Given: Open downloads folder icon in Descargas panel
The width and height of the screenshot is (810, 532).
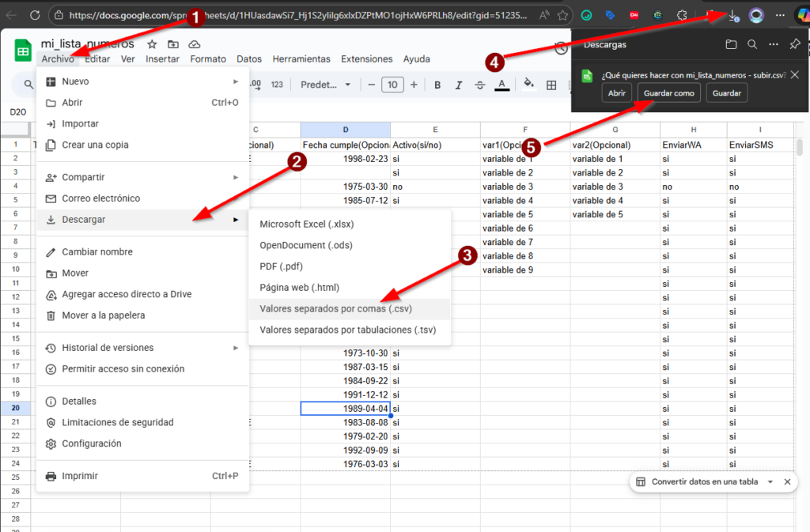Looking at the screenshot, I should tap(731, 44).
